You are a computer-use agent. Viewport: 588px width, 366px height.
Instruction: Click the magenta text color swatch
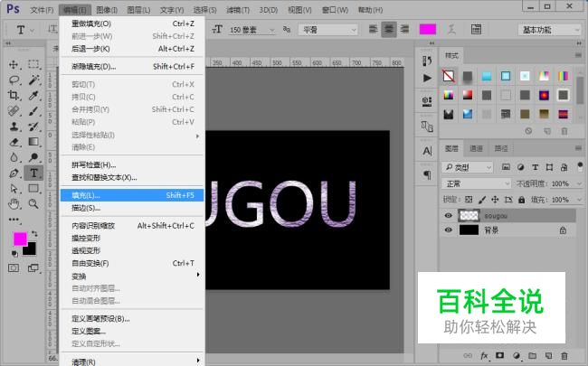(x=428, y=29)
